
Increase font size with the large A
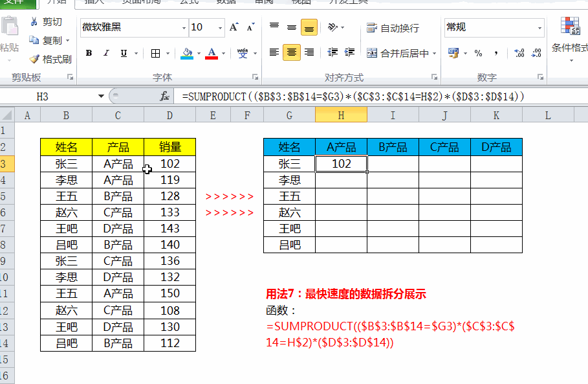click(234, 27)
